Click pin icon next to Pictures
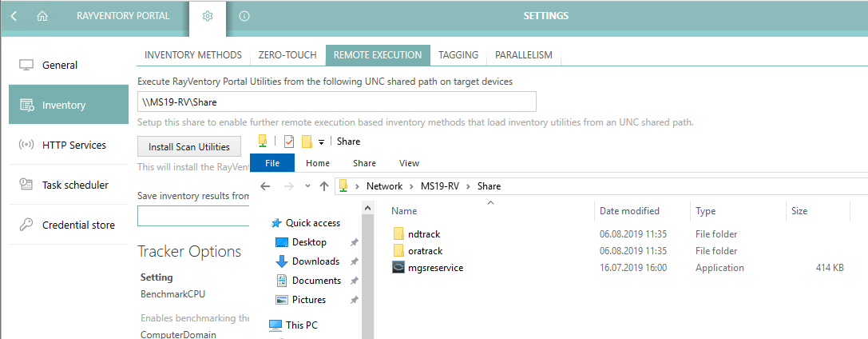The image size is (868, 339). 355,300
